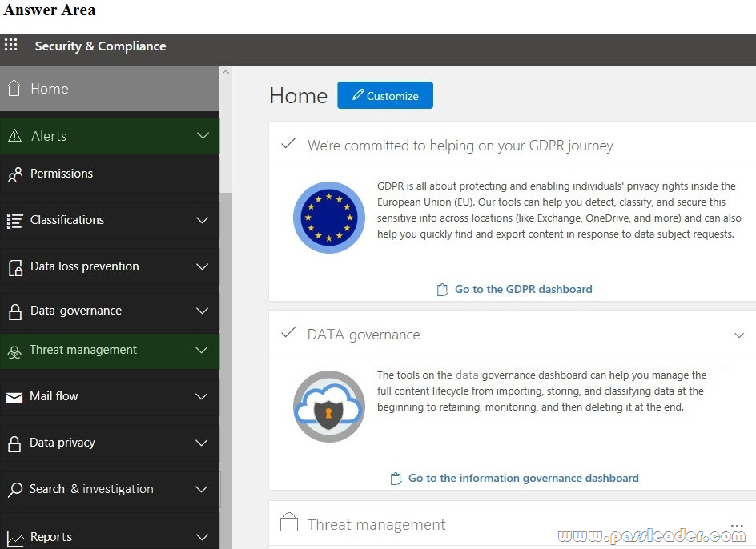This screenshot has width=756, height=549.
Task: Click the Search & investigation magnifier icon
Action: click(15, 489)
